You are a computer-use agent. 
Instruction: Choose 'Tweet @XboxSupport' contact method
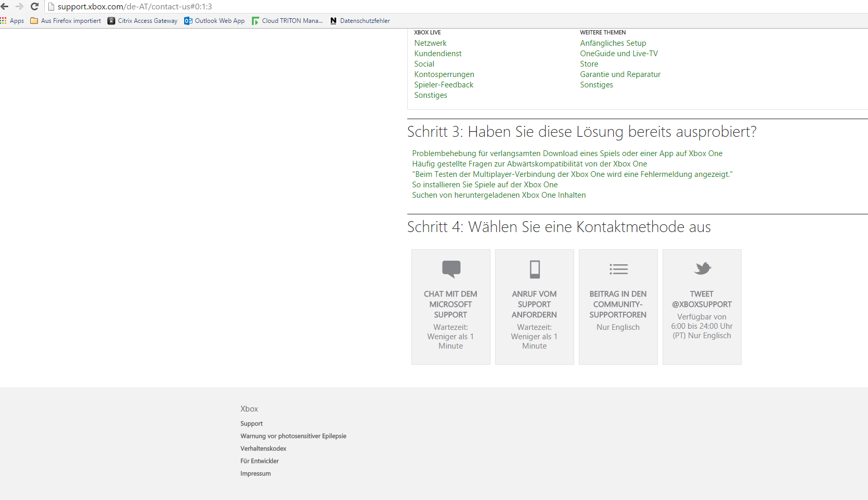tap(702, 307)
